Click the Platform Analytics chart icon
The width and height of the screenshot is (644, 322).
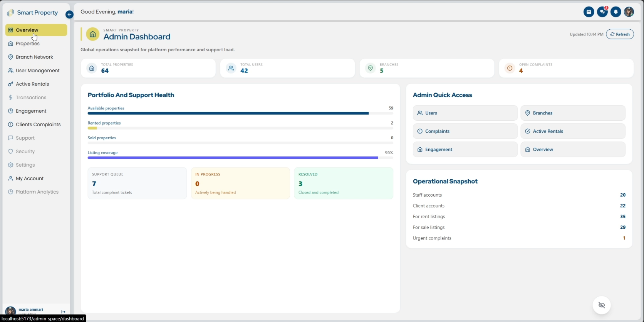(x=10, y=192)
